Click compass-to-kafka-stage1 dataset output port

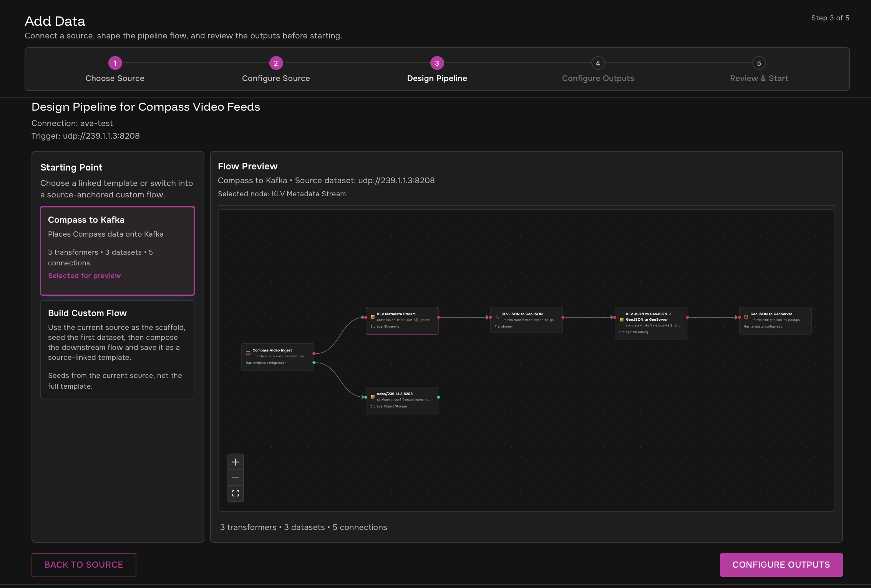click(687, 317)
